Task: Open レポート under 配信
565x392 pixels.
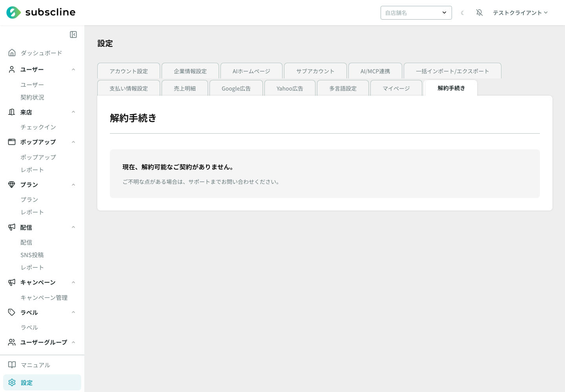Action: click(x=32, y=267)
